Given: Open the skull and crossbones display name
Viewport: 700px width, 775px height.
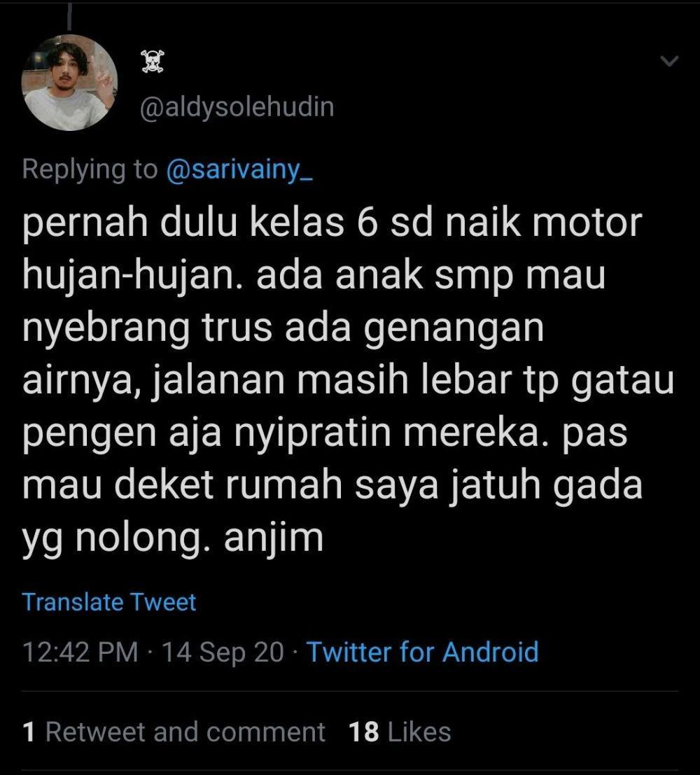Looking at the screenshot, I should click(153, 62).
